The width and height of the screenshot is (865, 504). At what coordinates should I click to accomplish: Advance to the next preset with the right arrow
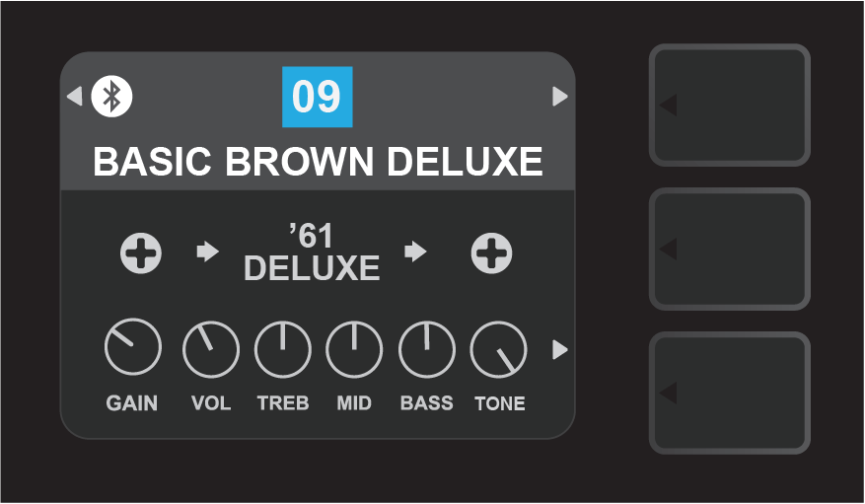point(560,96)
